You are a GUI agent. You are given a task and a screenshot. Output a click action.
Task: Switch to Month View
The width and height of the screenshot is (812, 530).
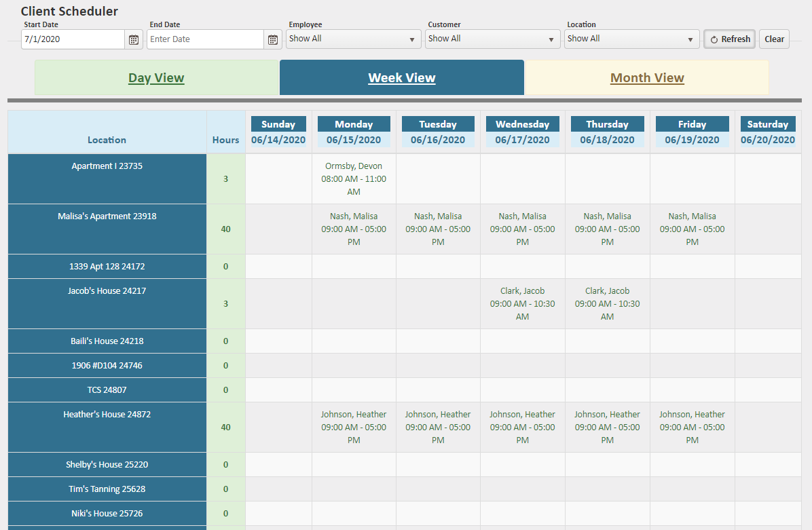[x=646, y=77]
